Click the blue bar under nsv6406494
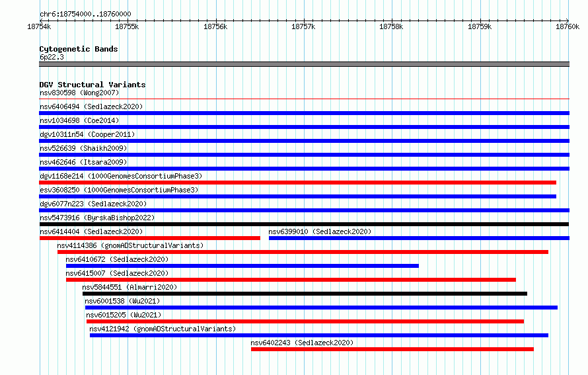 point(304,113)
